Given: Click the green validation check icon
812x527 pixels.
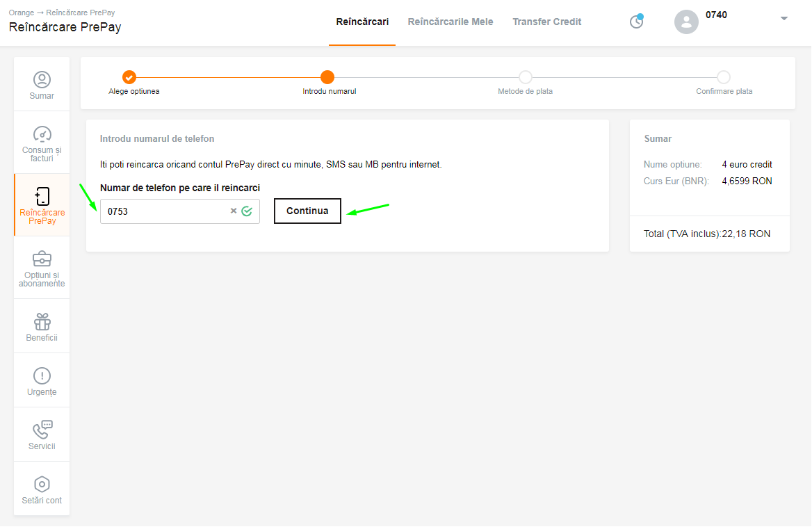Looking at the screenshot, I should [x=247, y=211].
